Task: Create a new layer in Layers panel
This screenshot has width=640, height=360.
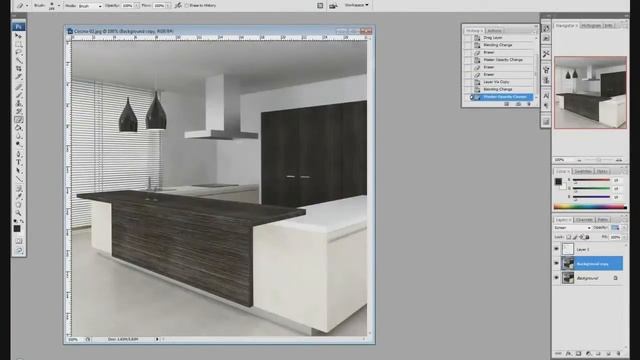Action: (608, 353)
